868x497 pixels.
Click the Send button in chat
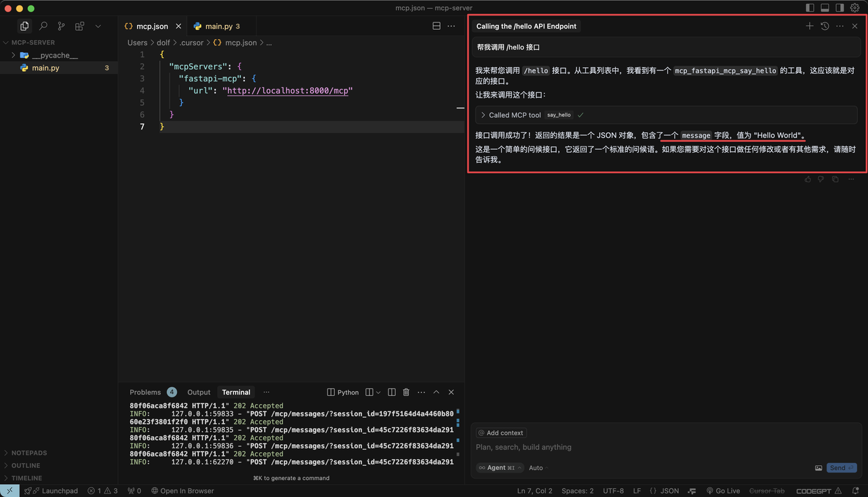coord(841,468)
